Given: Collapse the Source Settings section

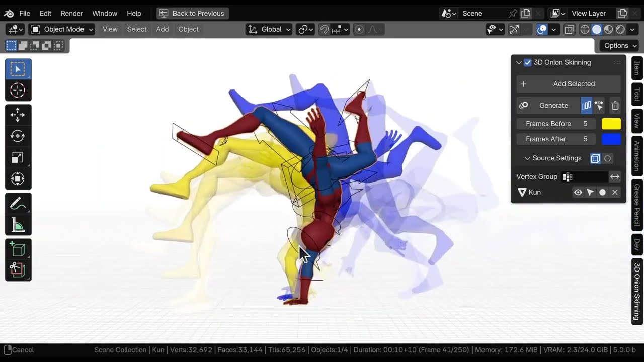Looking at the screenshot, I should tap(527, 158).
